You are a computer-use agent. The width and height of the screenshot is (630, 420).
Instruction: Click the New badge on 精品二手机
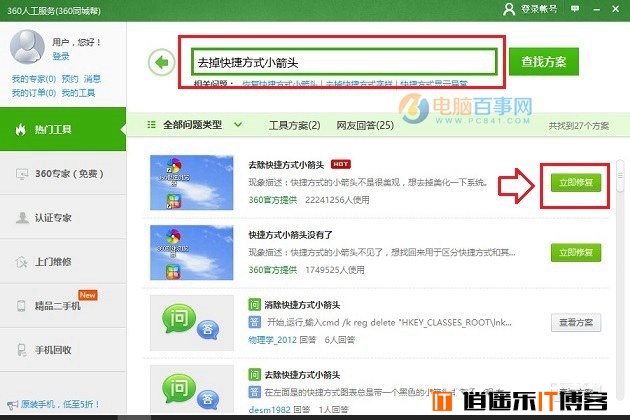[x=88, y=295]
